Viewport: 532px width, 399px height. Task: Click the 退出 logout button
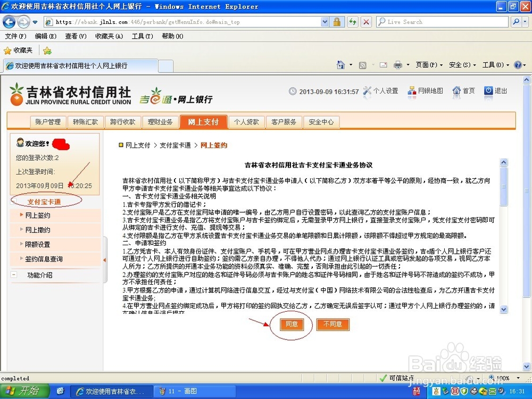coord(496,91)
